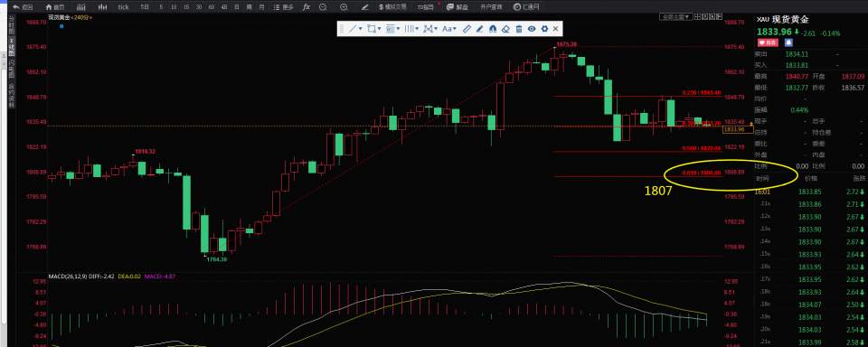The height and width of the screenshot is (347, 868).
Task: Click the blue dot marker under 现货黄金 label
Action: [61, 26]
